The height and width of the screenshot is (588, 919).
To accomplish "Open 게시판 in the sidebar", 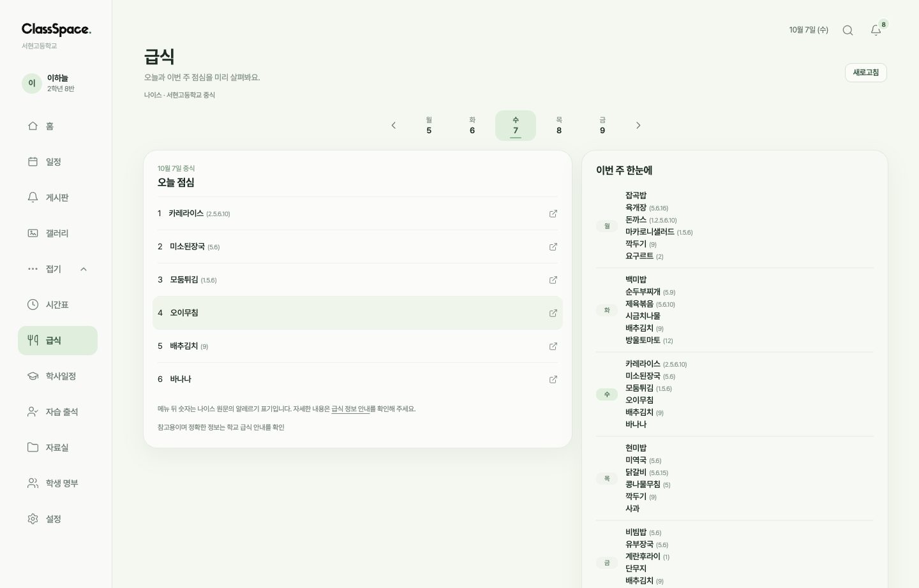I will pyautogui.click(x=57, y=198).
